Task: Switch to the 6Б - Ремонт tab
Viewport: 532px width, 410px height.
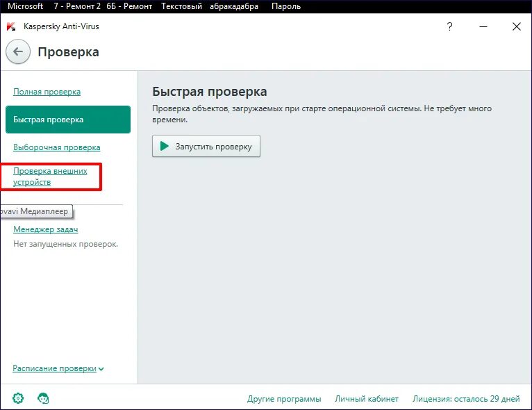Action: click(x=129, y=6)
